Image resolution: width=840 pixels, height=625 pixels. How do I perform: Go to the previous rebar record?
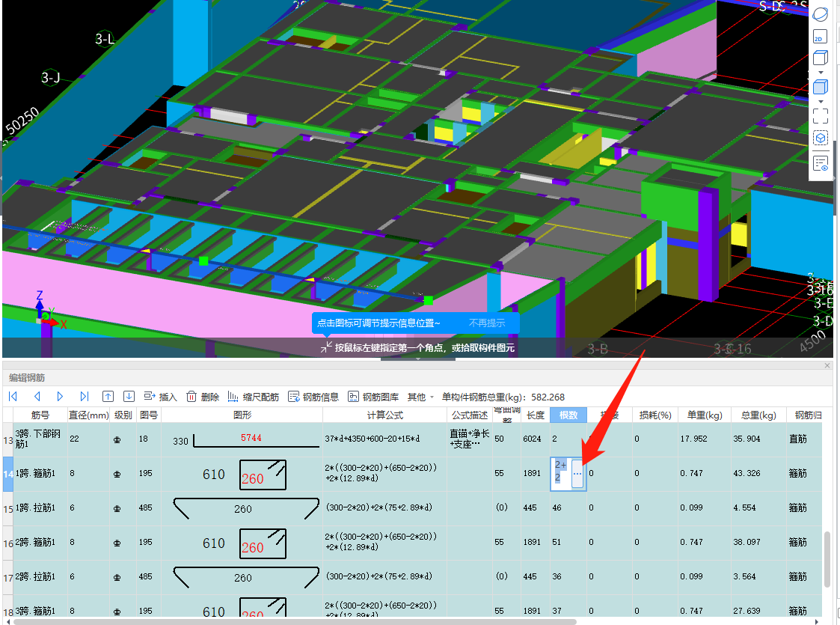(37, 397)
